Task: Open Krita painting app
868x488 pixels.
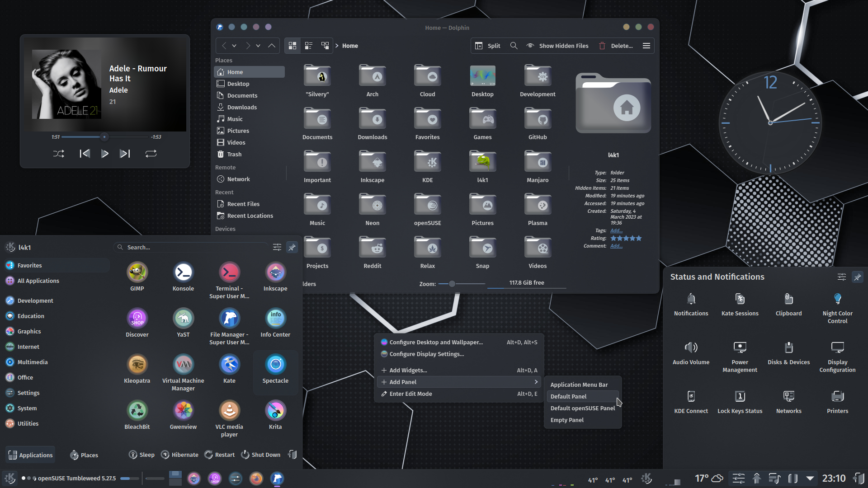Action: click(275, 415)
